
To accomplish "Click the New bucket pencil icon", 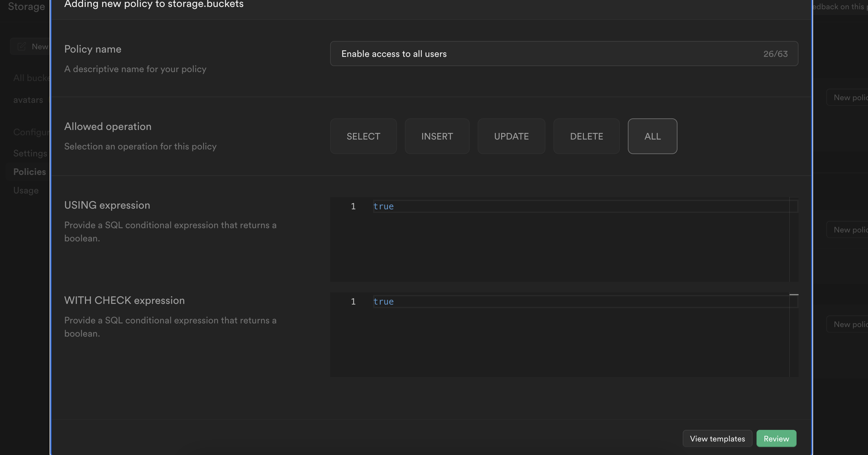I will (22, 46).
